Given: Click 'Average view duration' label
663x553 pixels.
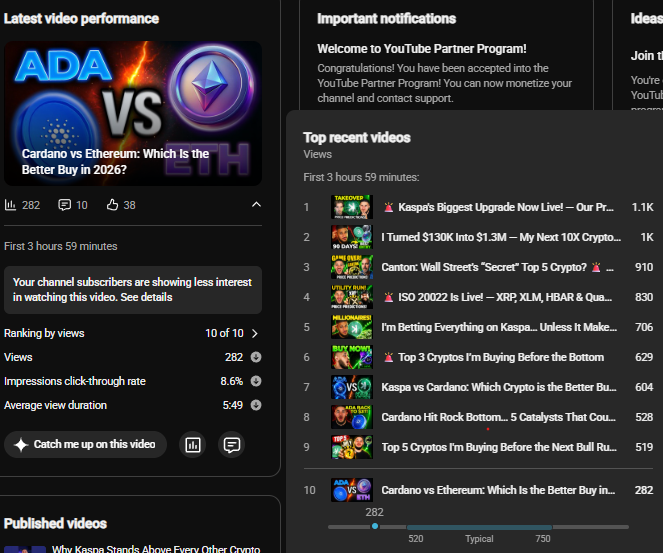Looking at the screenshot, I should point(55,405).
